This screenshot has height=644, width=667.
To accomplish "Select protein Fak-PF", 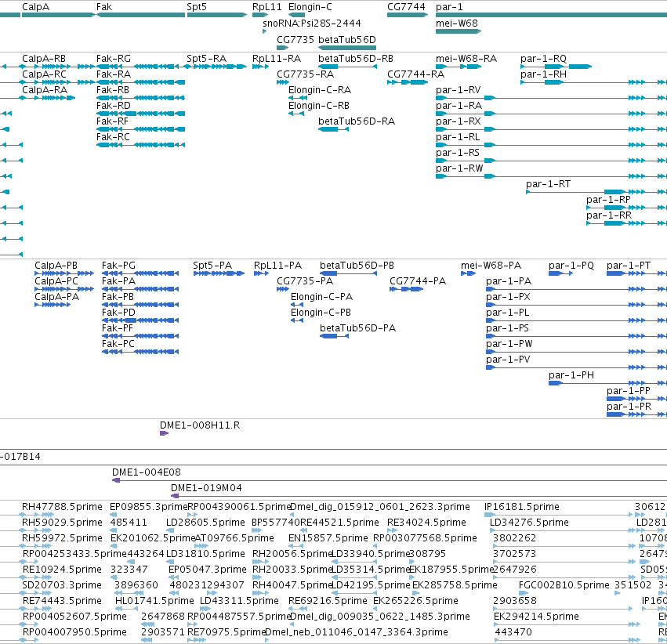I will tap(140, 336).
